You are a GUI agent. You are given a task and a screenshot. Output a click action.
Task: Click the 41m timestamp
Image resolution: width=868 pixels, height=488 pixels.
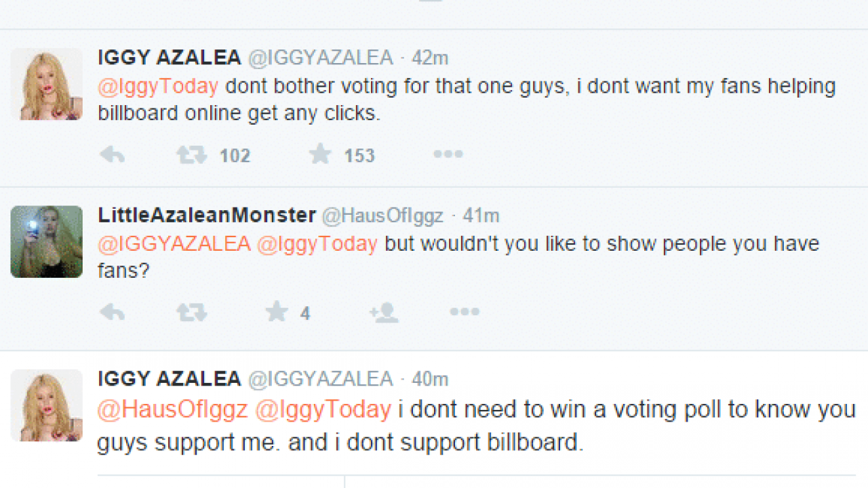click(x=481, y=216)
